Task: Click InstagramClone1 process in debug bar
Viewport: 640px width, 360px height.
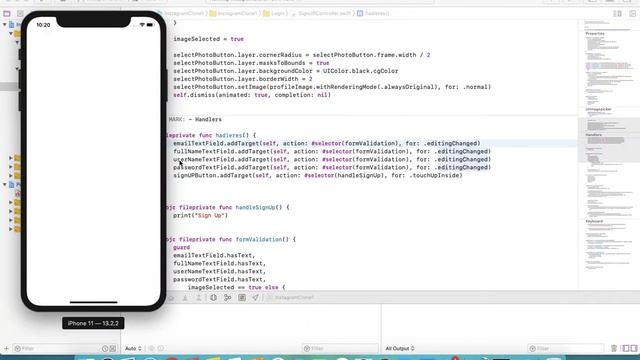Action: [x=291, y=298]
